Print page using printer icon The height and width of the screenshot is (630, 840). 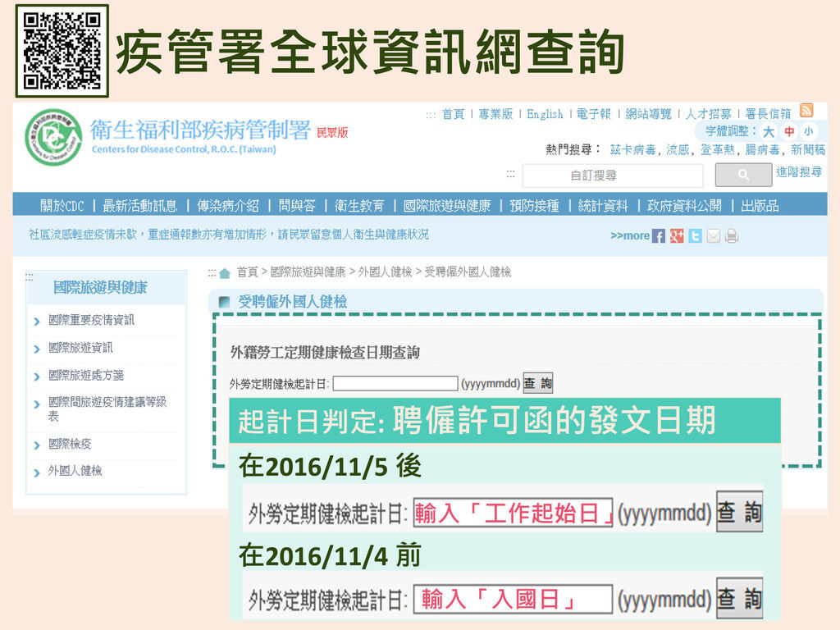(x=732, y=236)
